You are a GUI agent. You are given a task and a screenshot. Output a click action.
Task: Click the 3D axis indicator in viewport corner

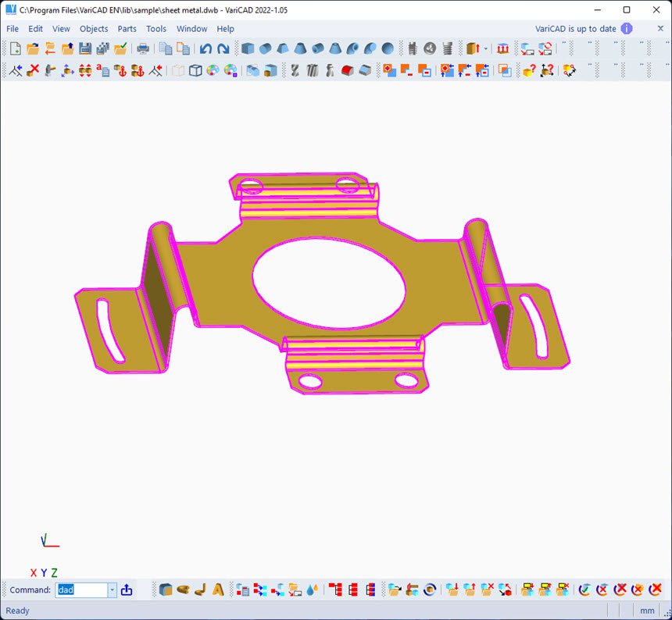pos(50,541)
